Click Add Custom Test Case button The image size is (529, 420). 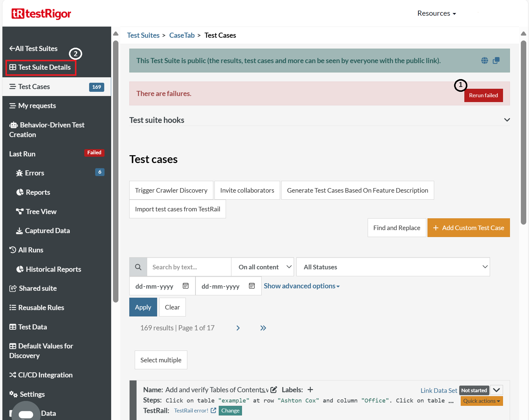click(x=468, y=228)
